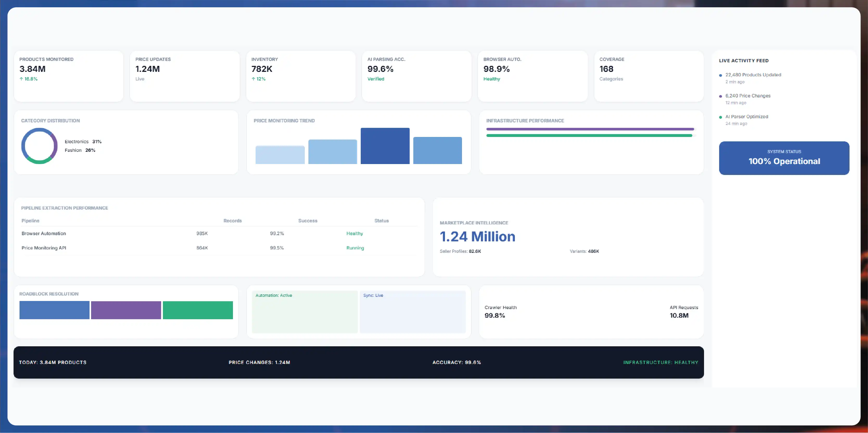Select the lightest bar in Price Monitoring Trend
The width and height of the screenshot is (868, 433).
point(280,155)
